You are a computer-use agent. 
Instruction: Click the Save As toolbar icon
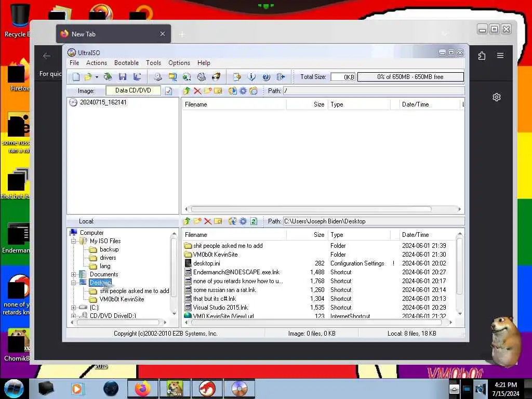point(137,77)
